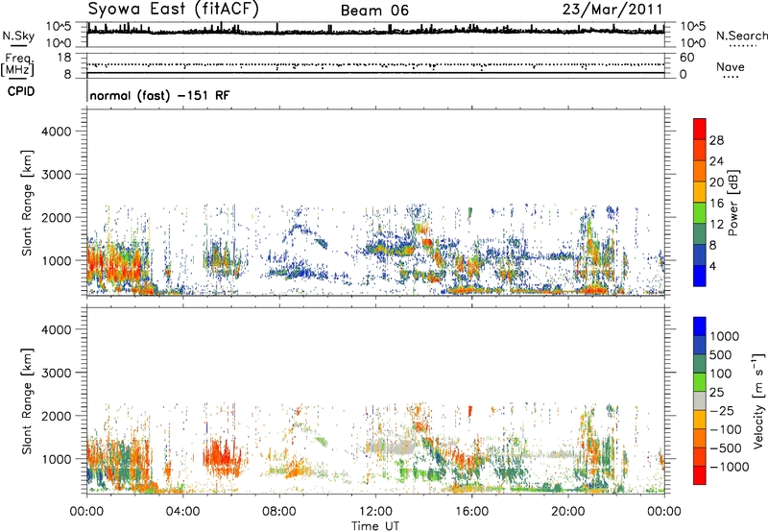Click the gray -25 to 25 Velocity segment
The width and height of the screenshot is (768, 532).
pyautogui.click(x=700, y=400)
